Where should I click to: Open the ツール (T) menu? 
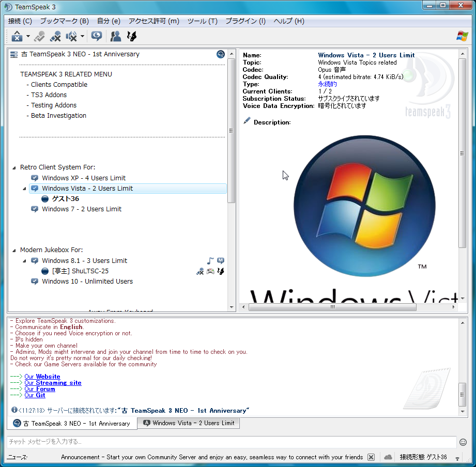tap(203, 21)
